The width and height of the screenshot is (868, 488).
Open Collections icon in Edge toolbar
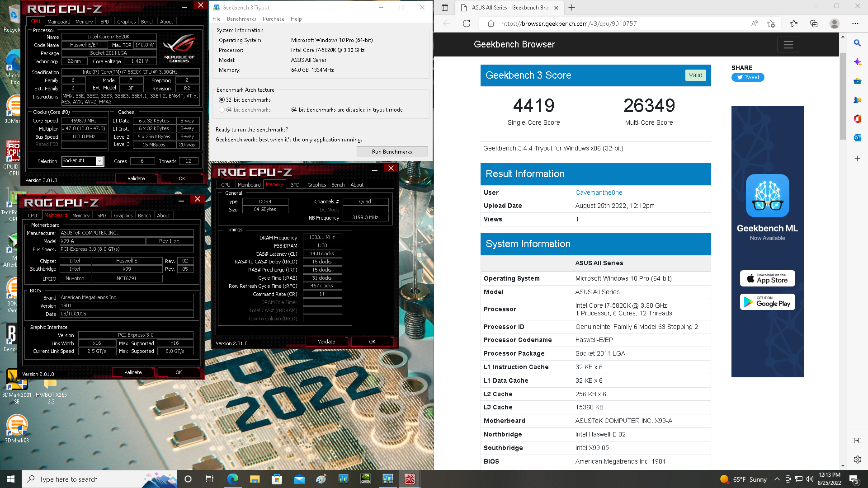pyautogui.click(x=814, y=23)
